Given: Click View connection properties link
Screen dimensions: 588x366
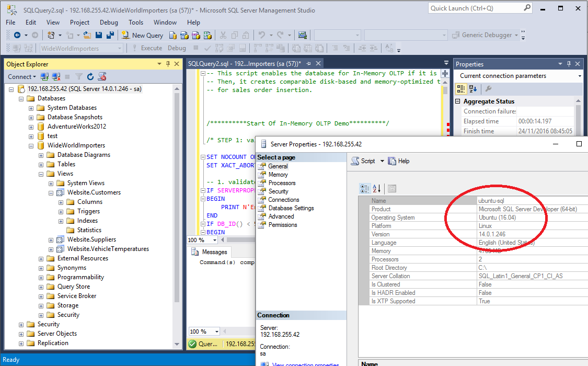Looking at the screenshot, I should 306,364.
